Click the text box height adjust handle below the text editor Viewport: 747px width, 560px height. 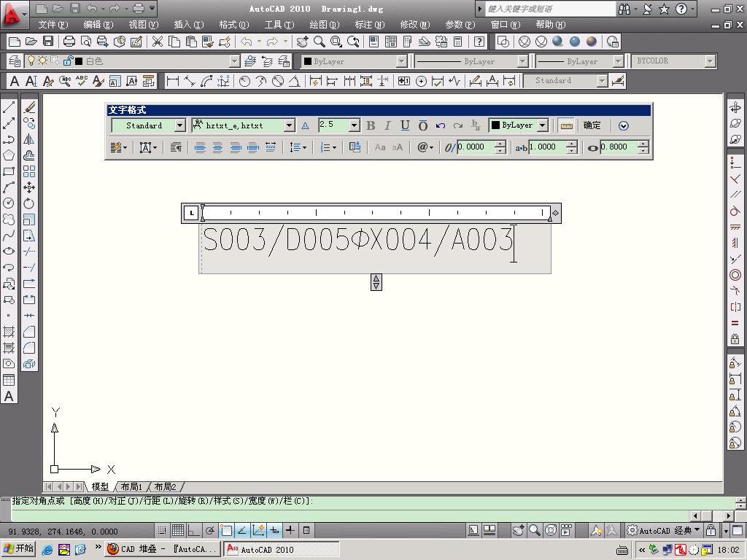pos(376,282)
